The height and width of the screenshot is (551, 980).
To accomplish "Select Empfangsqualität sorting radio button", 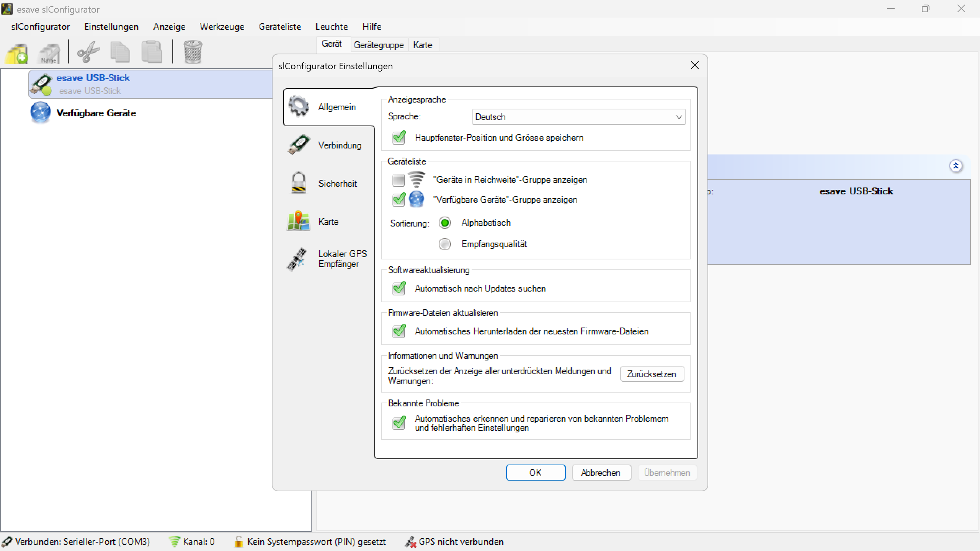I will click(x=445, y=244).
